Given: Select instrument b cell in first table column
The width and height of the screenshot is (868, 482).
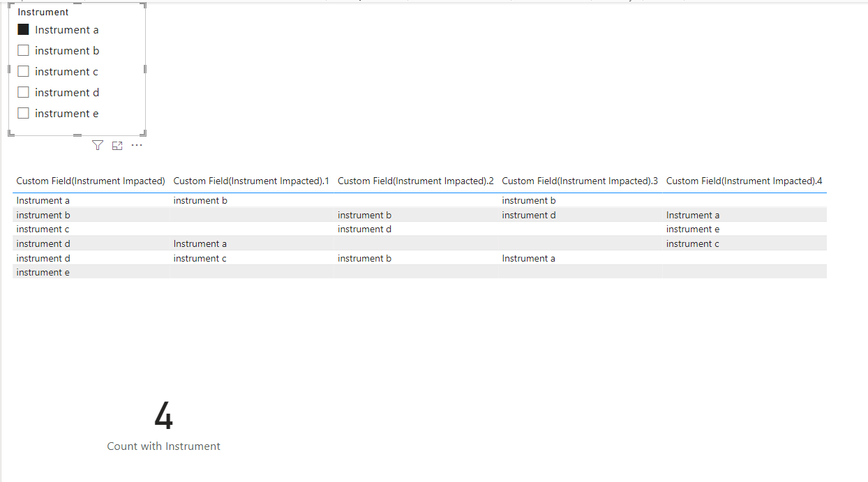Looking at the screenshot, I should tap(43, 215).
